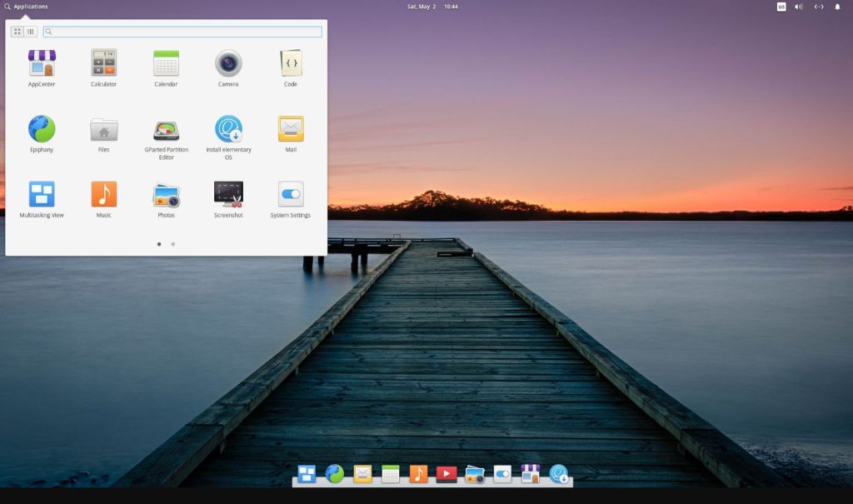Viewport: 853px width, 504px height.
Task: Switch launcher to grid view
Action: pos(17,32)
